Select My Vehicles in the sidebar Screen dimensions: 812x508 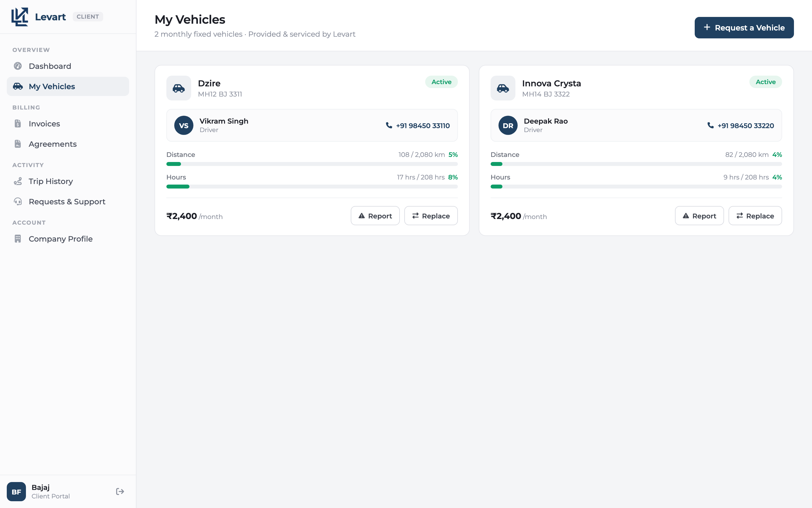pos(68,86)
